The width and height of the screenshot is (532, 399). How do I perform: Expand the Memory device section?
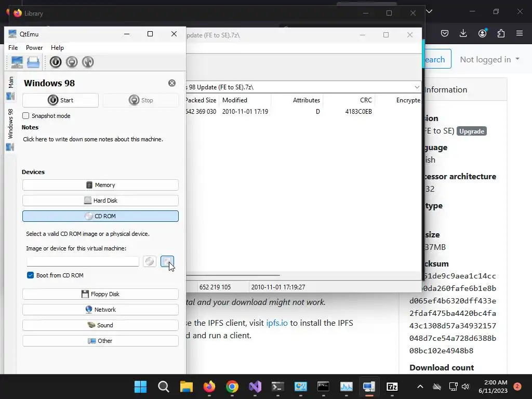coord(100,185)
